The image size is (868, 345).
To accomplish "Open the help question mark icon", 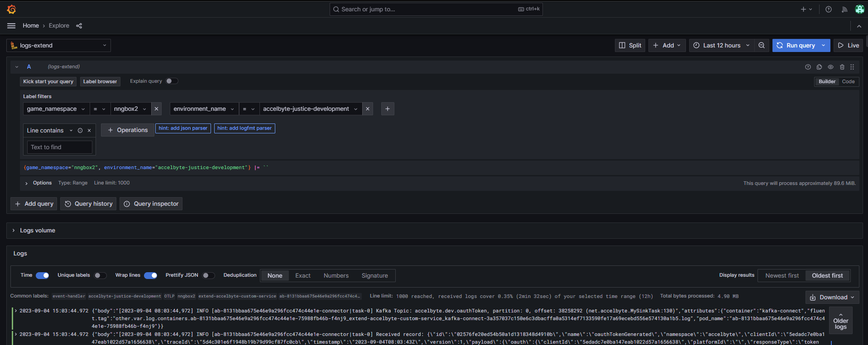I will tap(829, 9).
